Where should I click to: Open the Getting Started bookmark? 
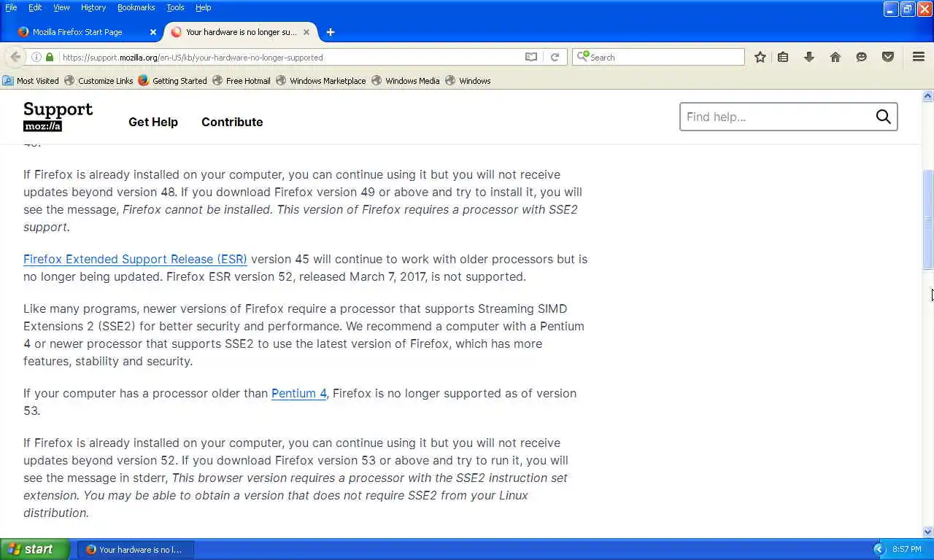pyautogui.click(x=172, y=81)
